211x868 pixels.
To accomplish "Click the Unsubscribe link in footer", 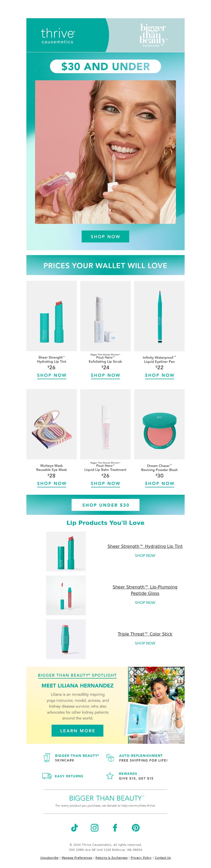I will tap(50, 857).
